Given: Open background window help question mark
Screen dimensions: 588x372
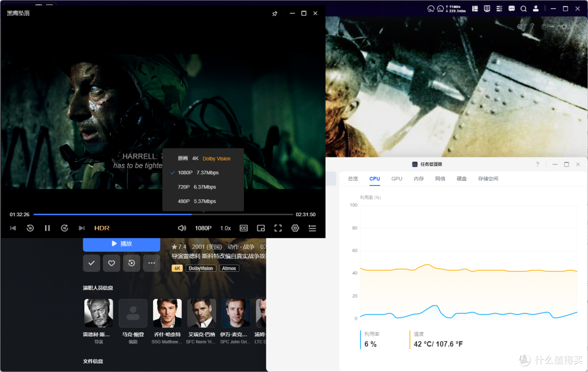Looking at the screenshot, I should point(532,27).
